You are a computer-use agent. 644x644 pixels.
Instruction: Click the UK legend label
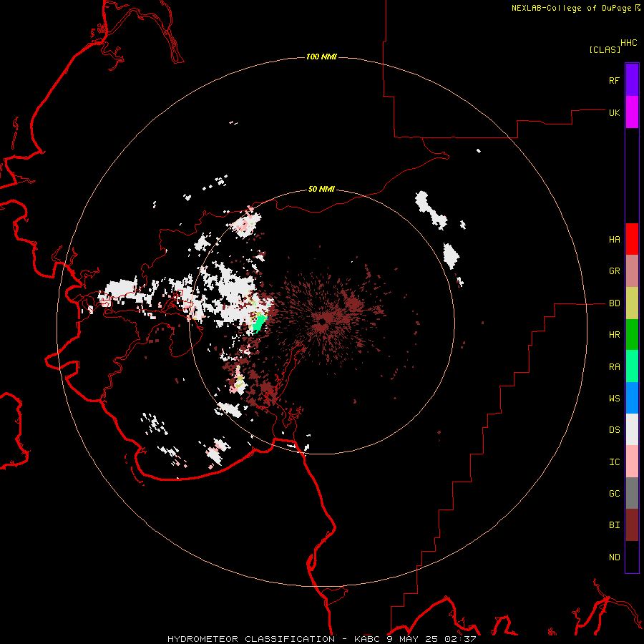(x=614, y=112)
